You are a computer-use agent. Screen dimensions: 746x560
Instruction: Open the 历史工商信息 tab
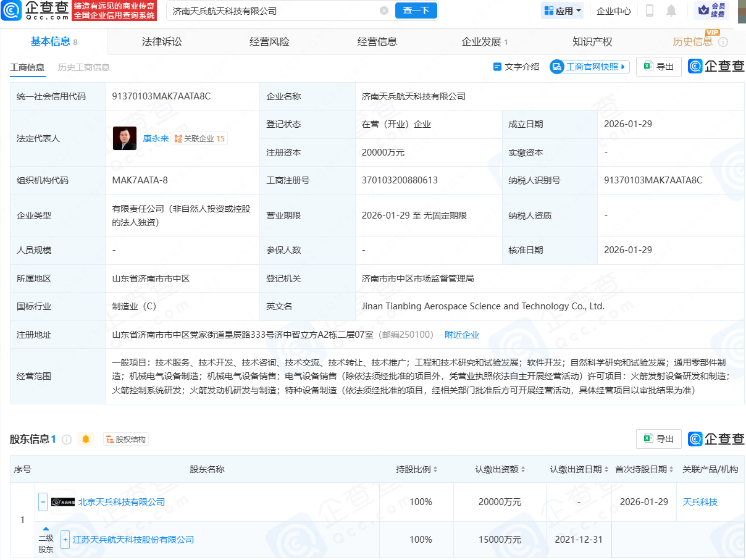pyautogui.click(x=83, y=68)
